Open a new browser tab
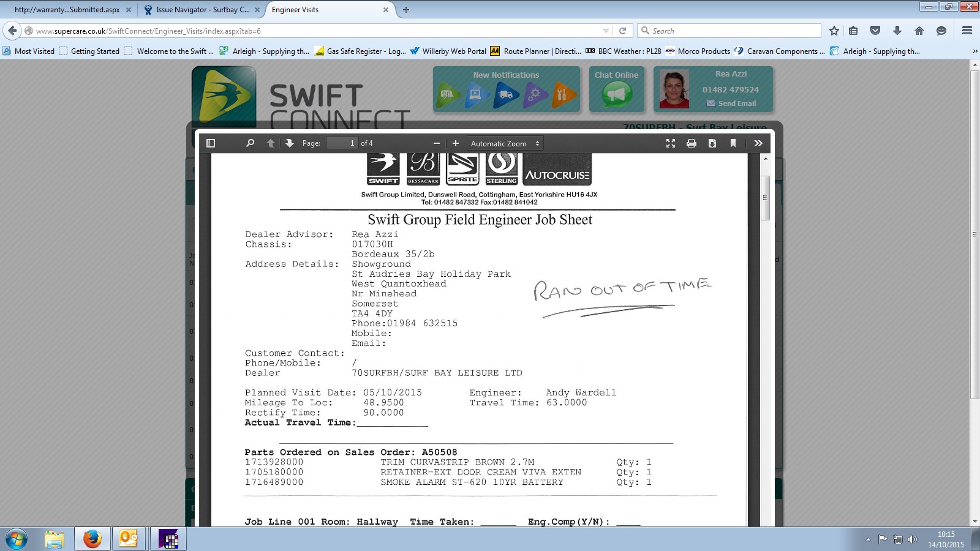Viewport: 980px width, 551px height. (406, 10)
